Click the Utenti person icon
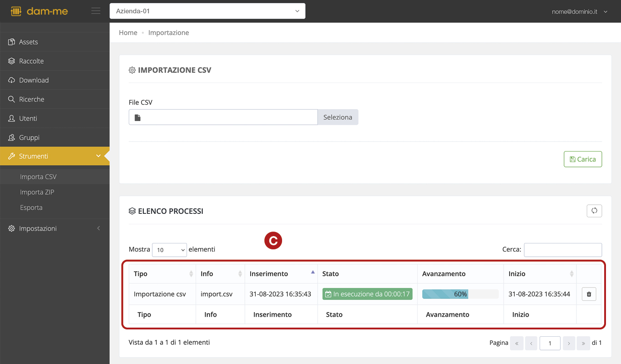This screenshot has height=364, width=621. coord(11,118)
